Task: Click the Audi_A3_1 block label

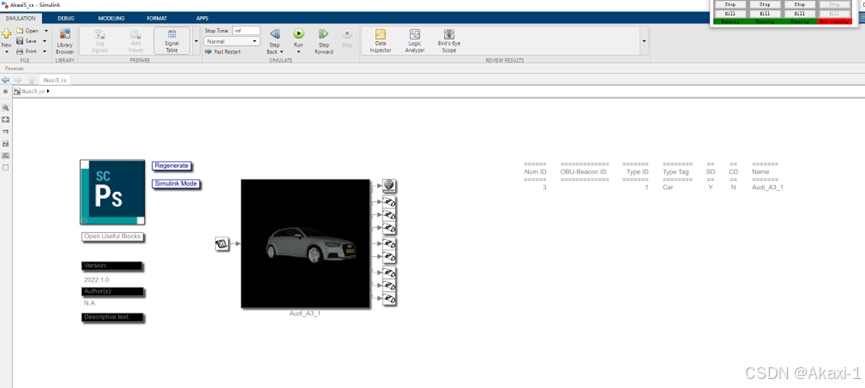Action: point(305,313)
